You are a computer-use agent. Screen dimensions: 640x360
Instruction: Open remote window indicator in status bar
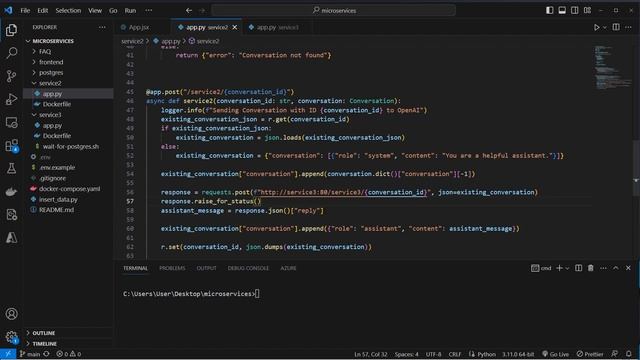[x=8, y=354]
